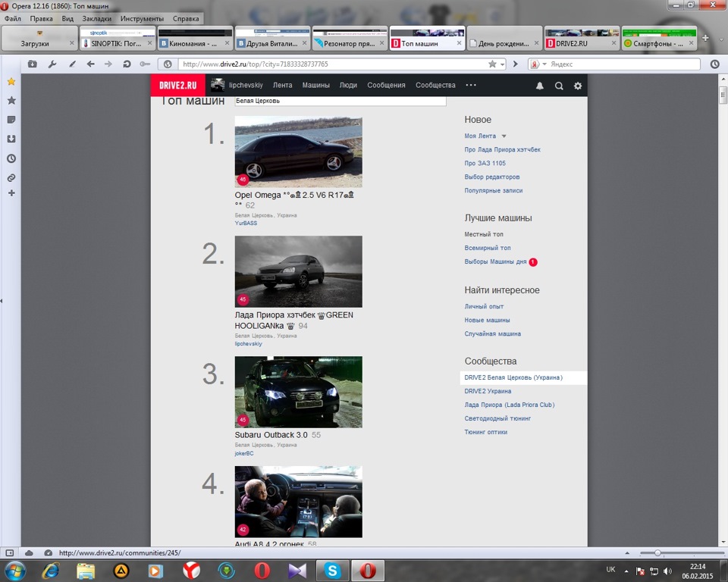The height and width of the screenshot is (582, 728).
Task: Open Люди in DRIVE2 navbar
Action: (348, 85)
